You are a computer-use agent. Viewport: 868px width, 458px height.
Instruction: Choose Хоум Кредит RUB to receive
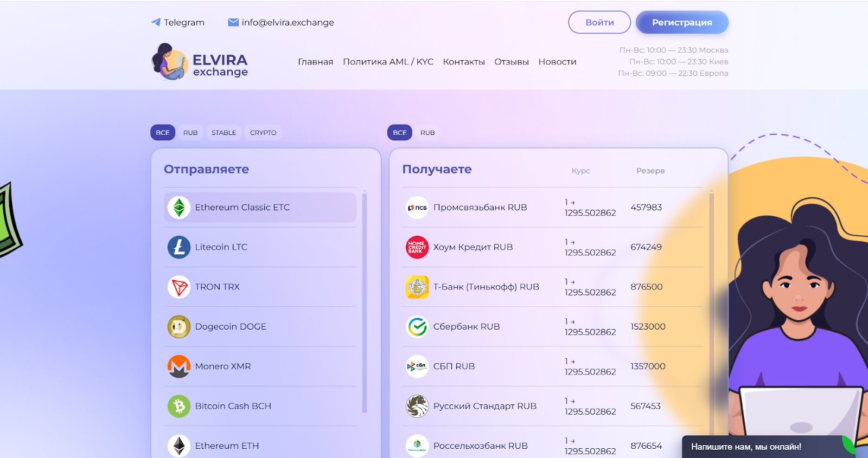pyautogui.click(x=552, y=247)
